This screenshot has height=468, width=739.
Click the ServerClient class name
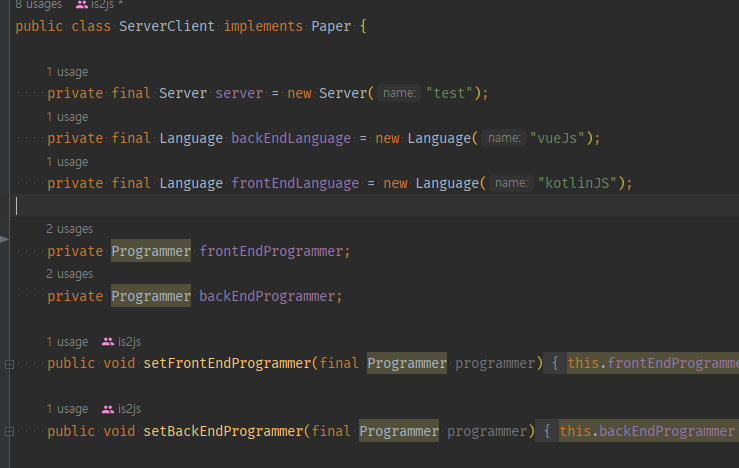point(167,26)
